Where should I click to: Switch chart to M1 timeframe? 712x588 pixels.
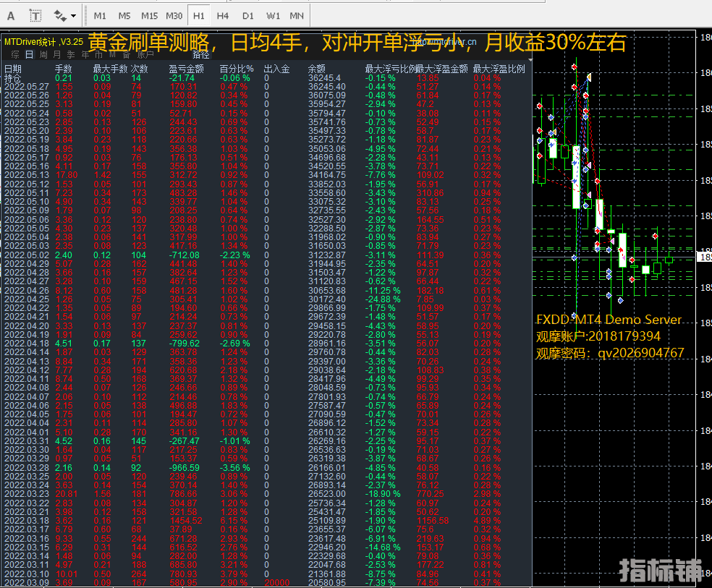(x=100, y=15)
